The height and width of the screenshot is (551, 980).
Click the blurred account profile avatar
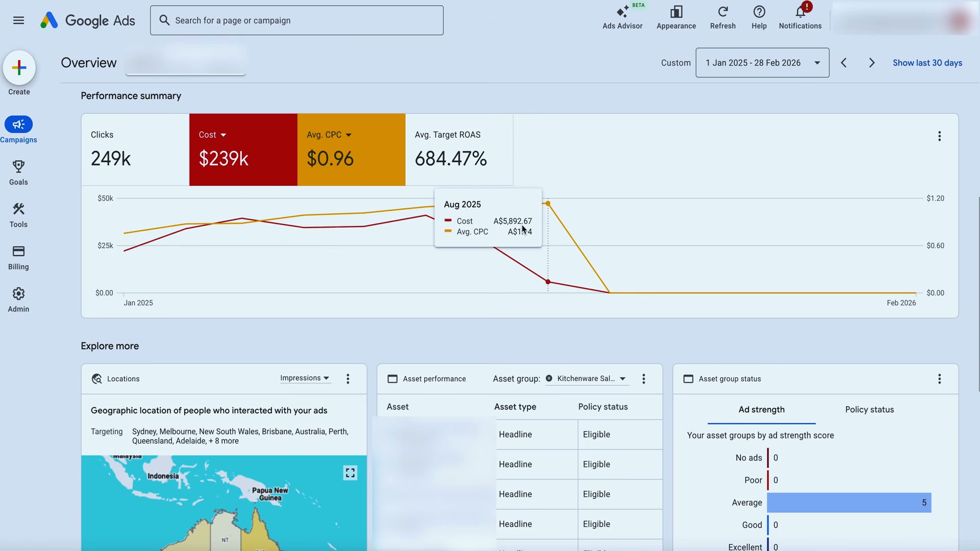pyautogui.click(x=959, y=20)
